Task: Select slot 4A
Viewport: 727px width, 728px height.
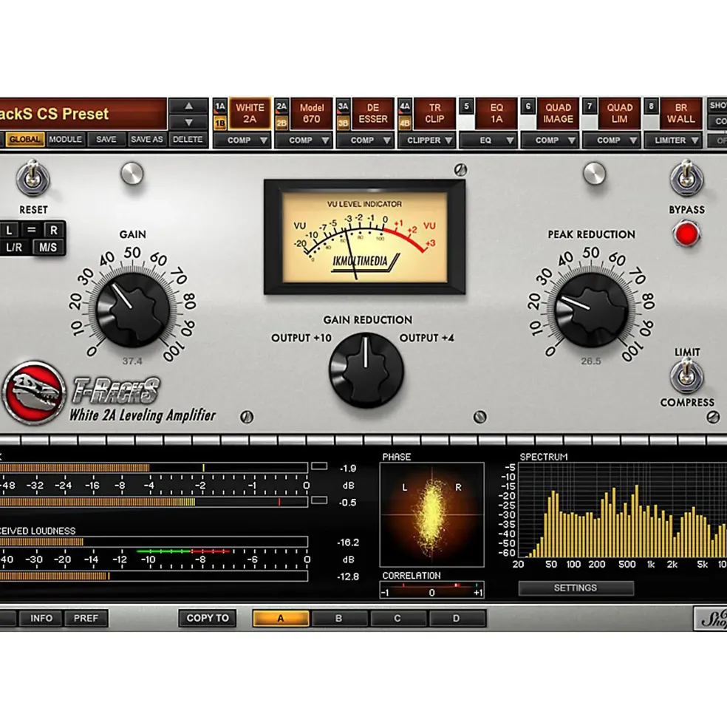Action: tap(405, 106)
